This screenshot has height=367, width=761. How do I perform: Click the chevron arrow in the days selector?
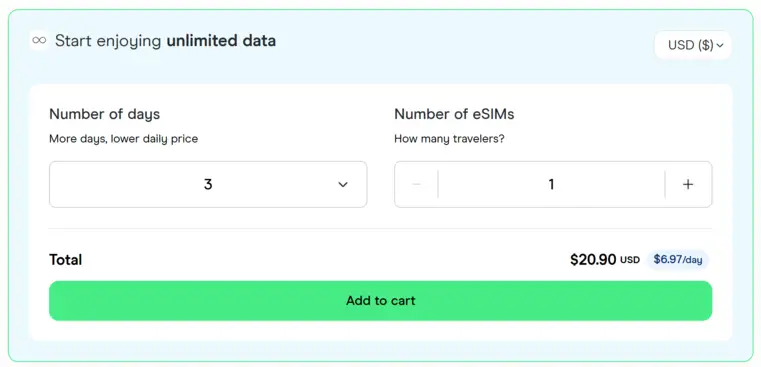(343, 184)
